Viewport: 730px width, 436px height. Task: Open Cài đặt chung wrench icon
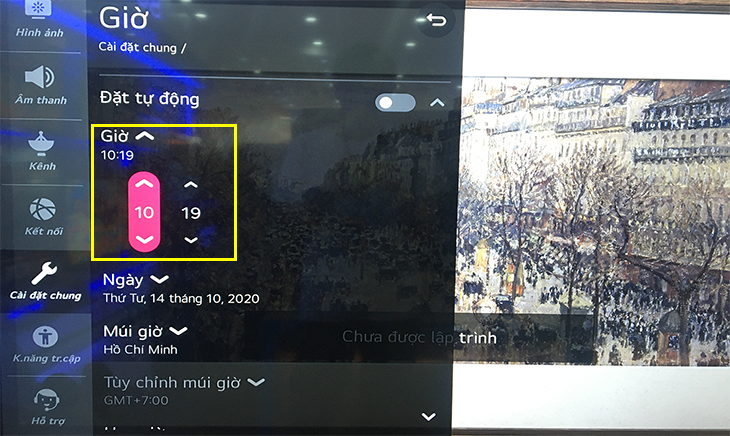tap(44, 273)
